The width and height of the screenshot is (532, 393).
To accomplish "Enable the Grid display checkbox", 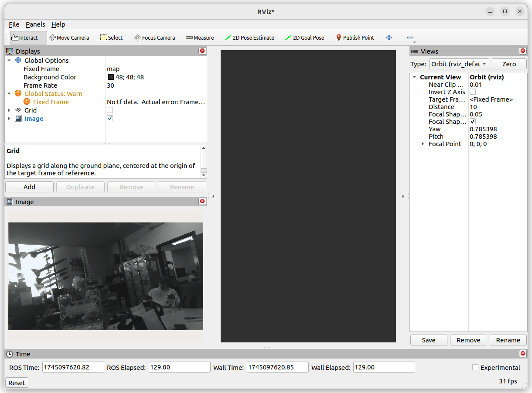I will pyautogui.click(x=110, y=110).
